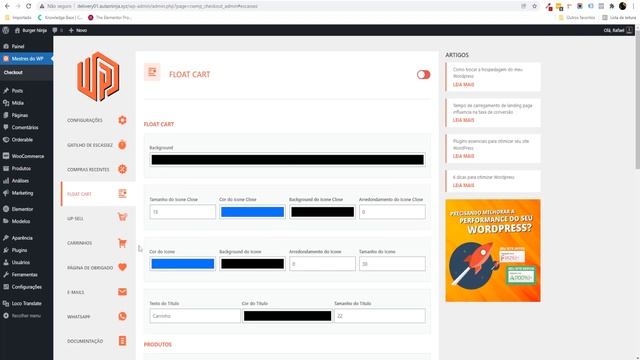Open Burger Ninja site home link
Screen dimensions: 640x360
click(x=31, y=30)
